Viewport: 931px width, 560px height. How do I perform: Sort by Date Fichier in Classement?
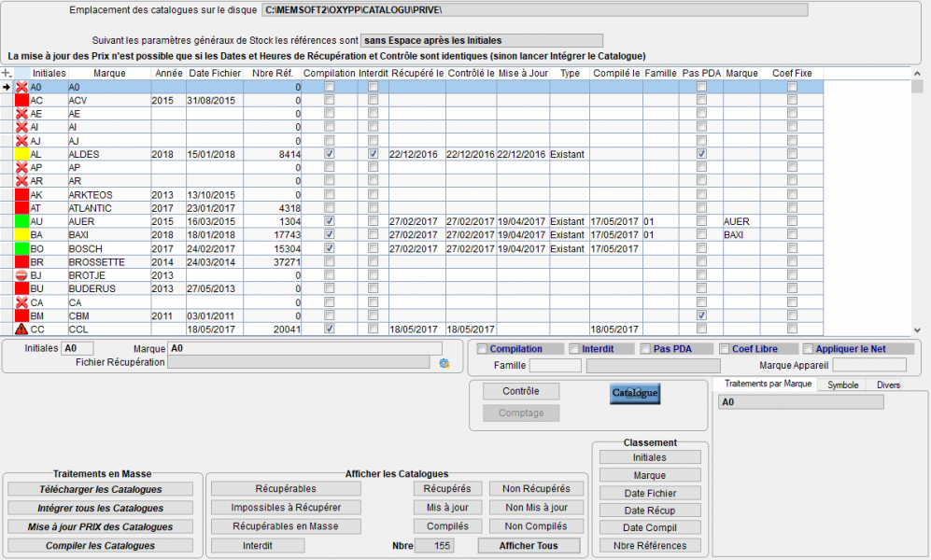pyautogui.click(x=650, y=493)
